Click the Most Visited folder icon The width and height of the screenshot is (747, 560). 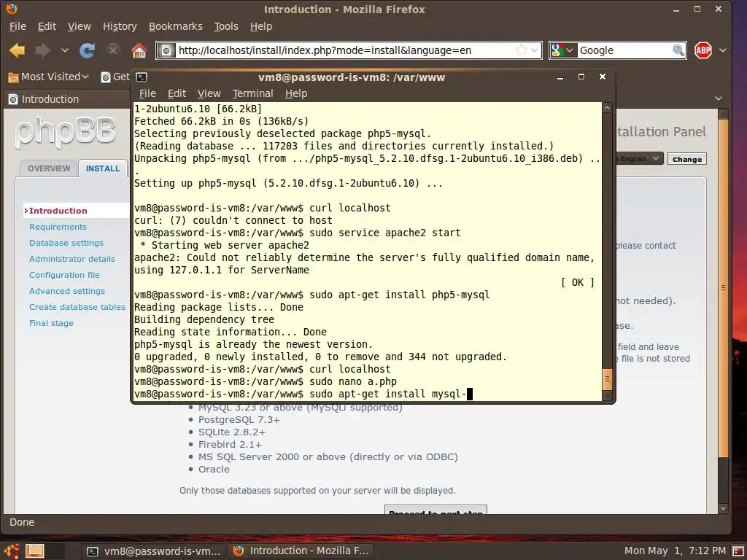[13, 77]
